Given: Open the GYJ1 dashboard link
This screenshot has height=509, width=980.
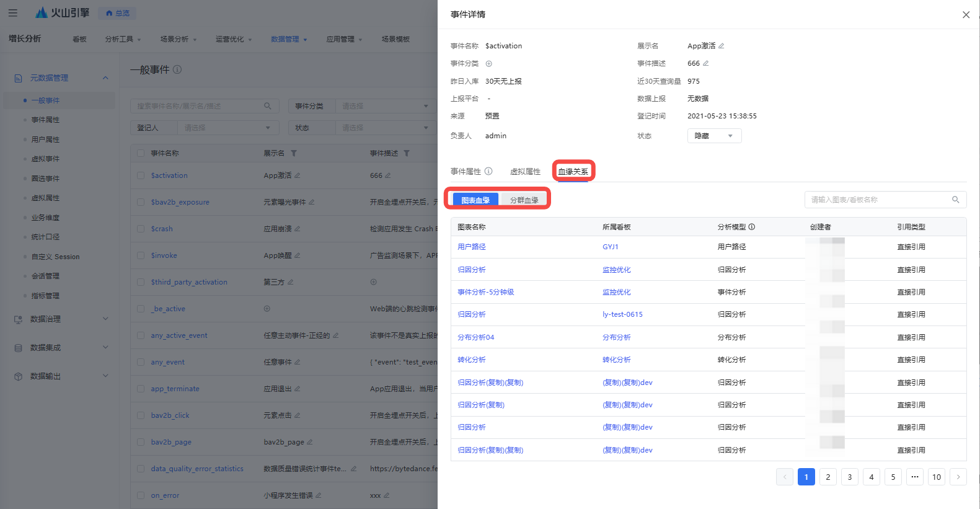Looking at the screenshot, I should 611,247.
